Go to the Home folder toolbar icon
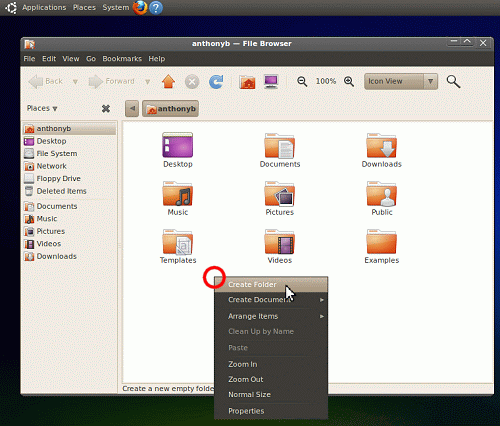 (247, 82)
